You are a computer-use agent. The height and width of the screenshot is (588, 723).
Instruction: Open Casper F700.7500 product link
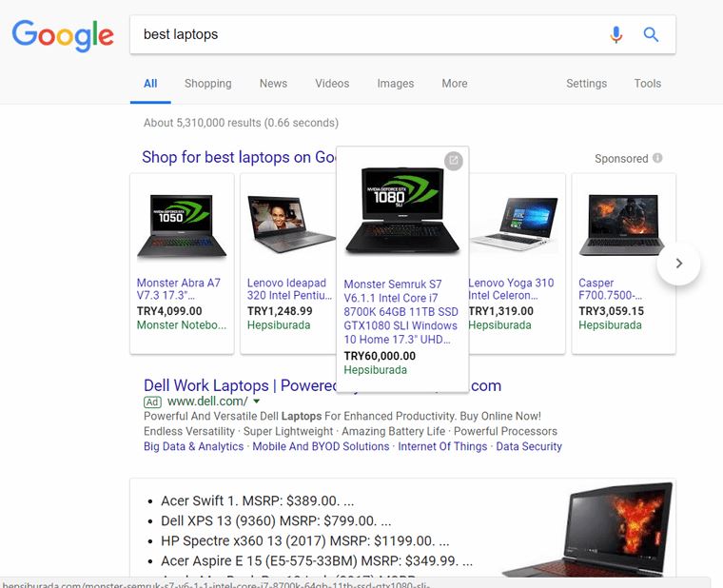[x=611, y=288]
